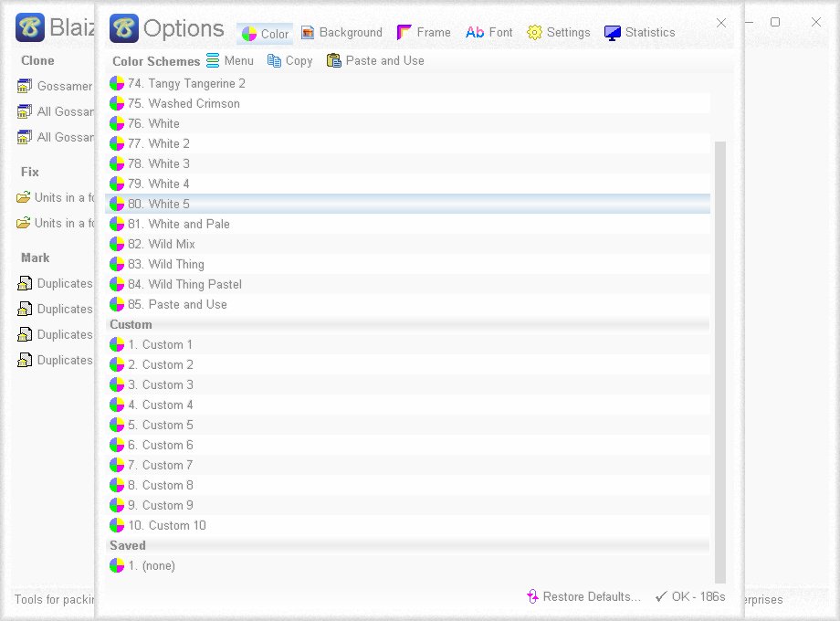Viewport: 840px width, 621px height.
Task: Switch to the Color tab
Action: point(265,34)
